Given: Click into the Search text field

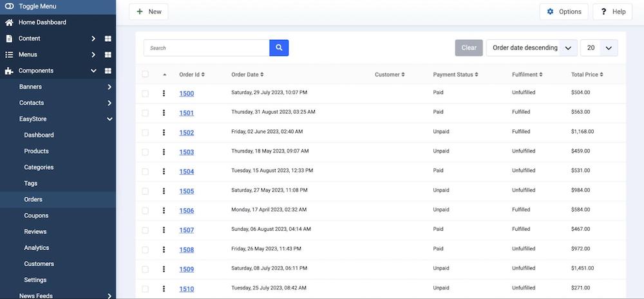Looking at the screenshot, I should pyautogui.click(x=206, y=48).
